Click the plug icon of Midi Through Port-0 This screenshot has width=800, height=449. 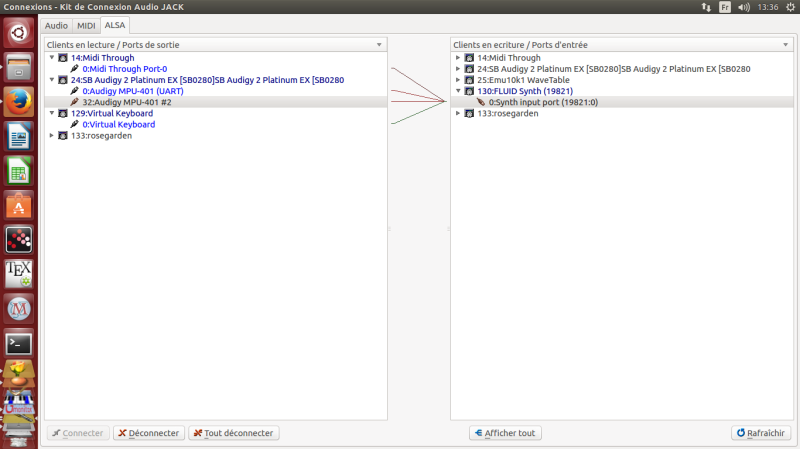point(74,69)
